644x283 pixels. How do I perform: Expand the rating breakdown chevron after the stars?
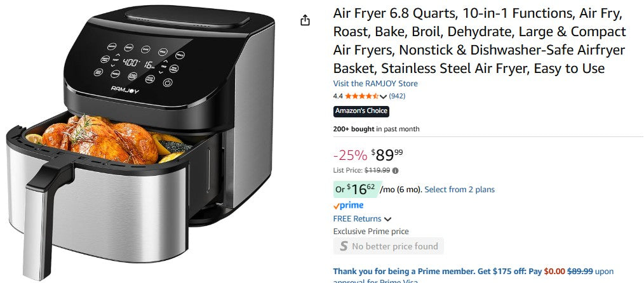click(x=383, y=96)
